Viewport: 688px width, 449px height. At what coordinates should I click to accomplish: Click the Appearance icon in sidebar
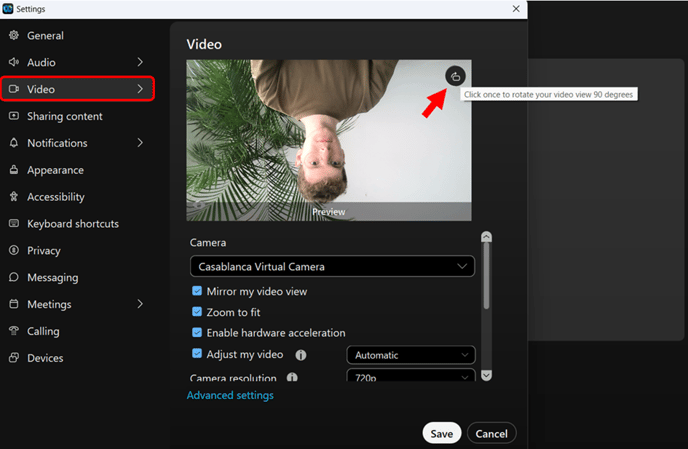coord(14,170)
